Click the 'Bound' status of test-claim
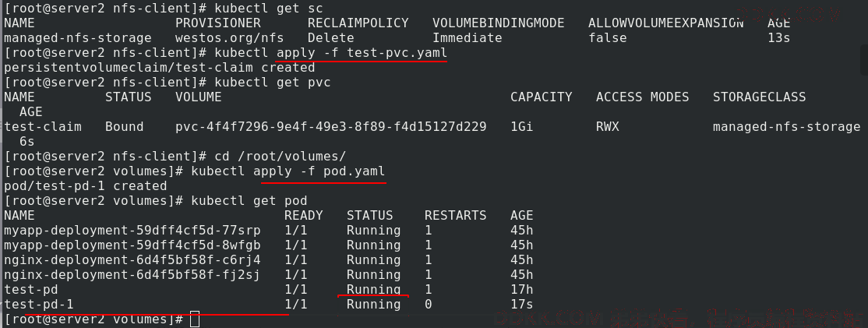 tap(124, 127)
